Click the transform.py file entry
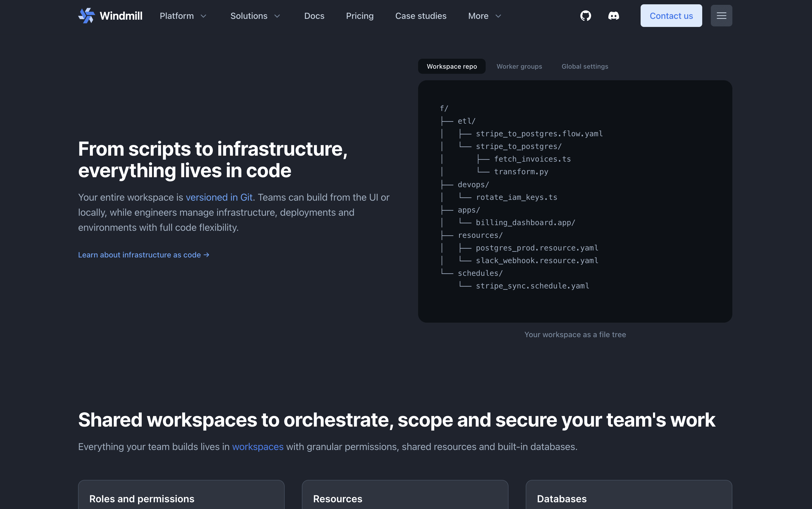This screenshot has width=812, height=509. pos(521,172)
